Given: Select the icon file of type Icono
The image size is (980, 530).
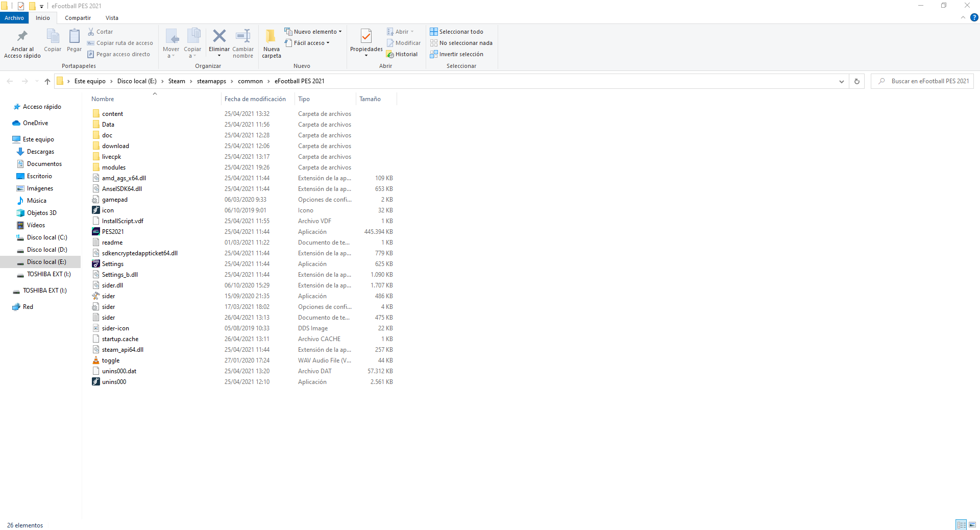Looking at the screenshot, I should coord(108,210).
